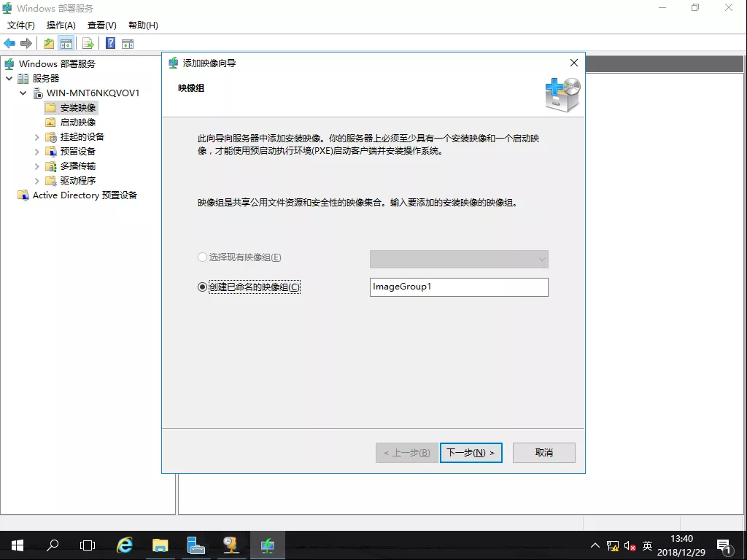Screen dimensions: 747x560
Task: Click the show/hide action pane icon
Action: (x=128, y=43)
